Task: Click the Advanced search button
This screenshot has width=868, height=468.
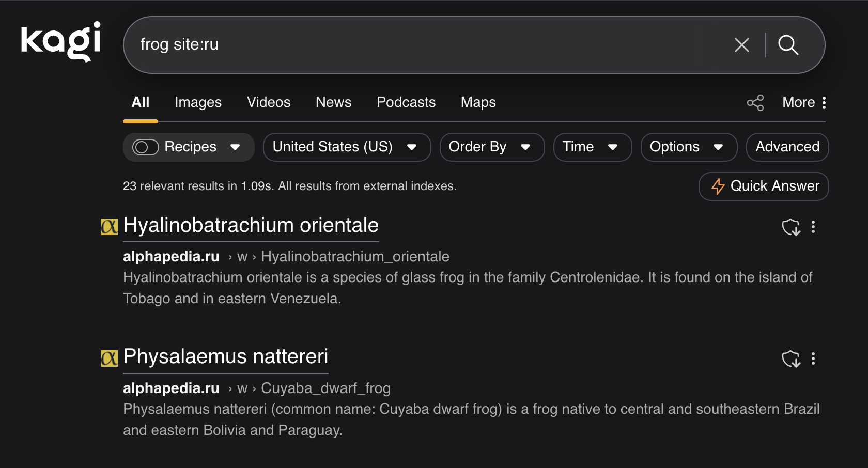Action: coord(787,147)
